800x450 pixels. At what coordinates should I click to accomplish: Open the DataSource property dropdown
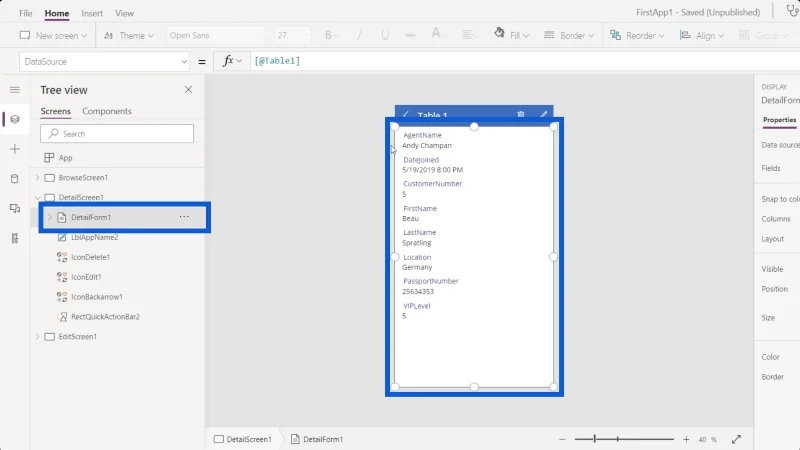point(105,62)
